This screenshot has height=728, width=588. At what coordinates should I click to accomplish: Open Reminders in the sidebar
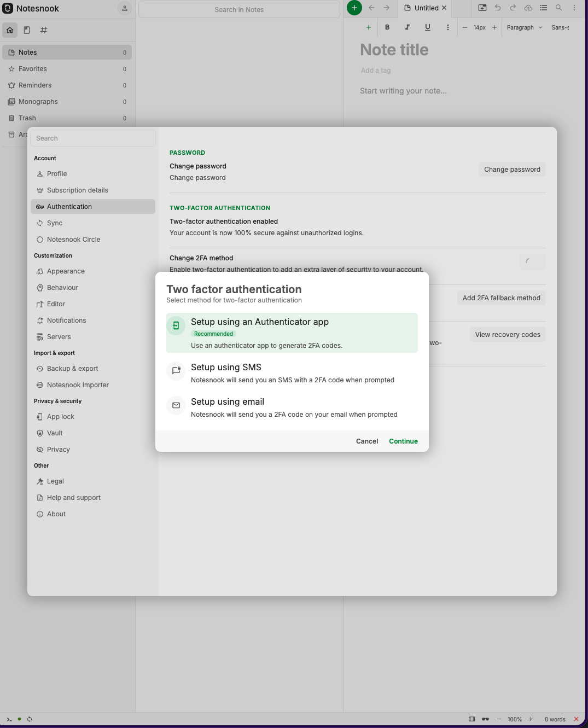coord(67,85)
